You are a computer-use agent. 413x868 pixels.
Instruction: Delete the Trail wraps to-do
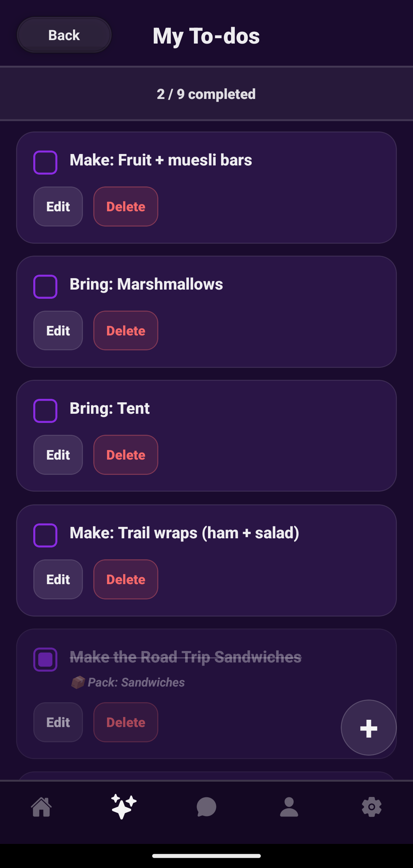(126, 580)
